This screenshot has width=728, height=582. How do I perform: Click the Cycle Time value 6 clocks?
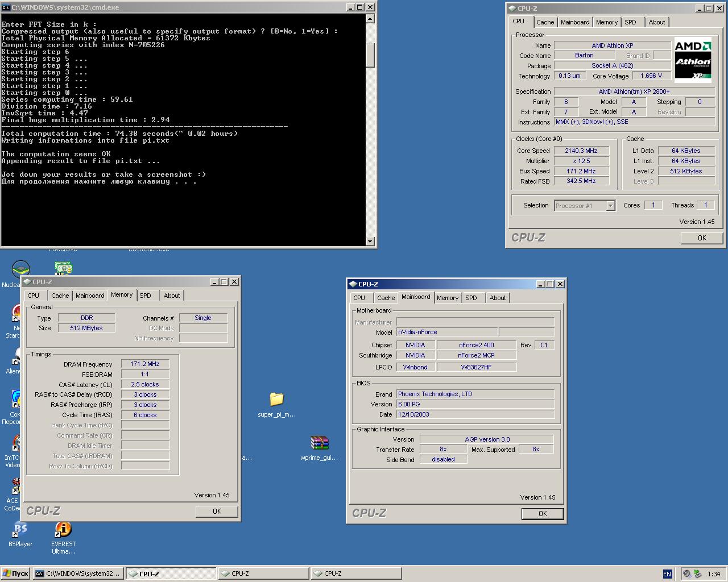point(145,415)
